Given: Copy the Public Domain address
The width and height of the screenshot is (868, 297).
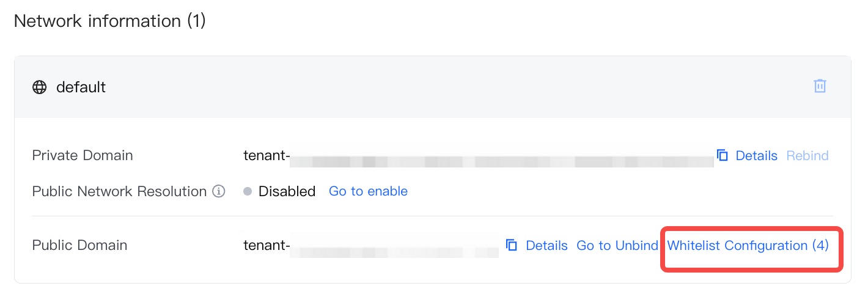Looking at the screenshot, I should (x=512, y=246).
